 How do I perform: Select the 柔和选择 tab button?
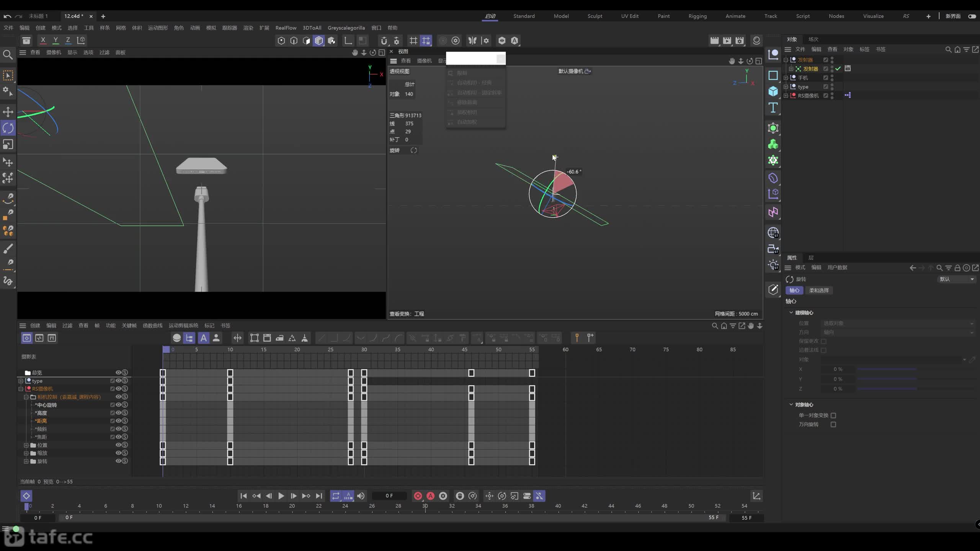point(819,290)
